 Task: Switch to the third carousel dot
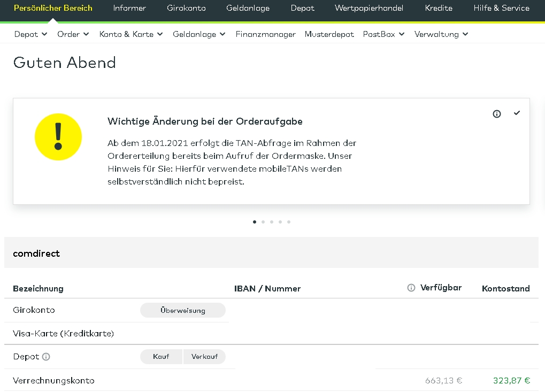[272, 221]
